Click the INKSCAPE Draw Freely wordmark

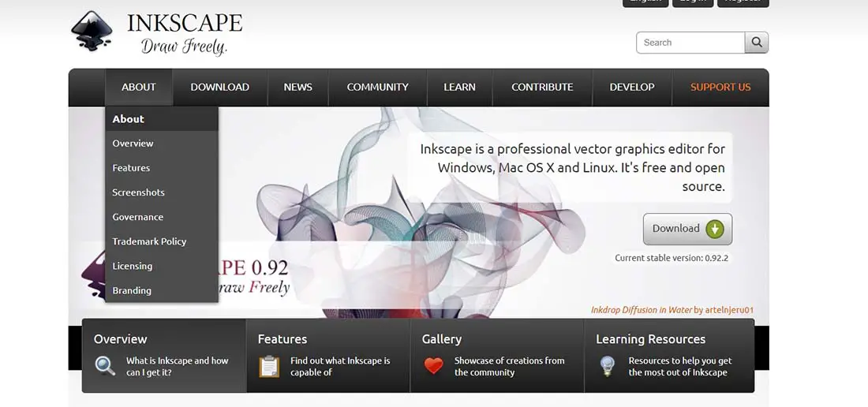pyautogui.click(x=185, y=35)
